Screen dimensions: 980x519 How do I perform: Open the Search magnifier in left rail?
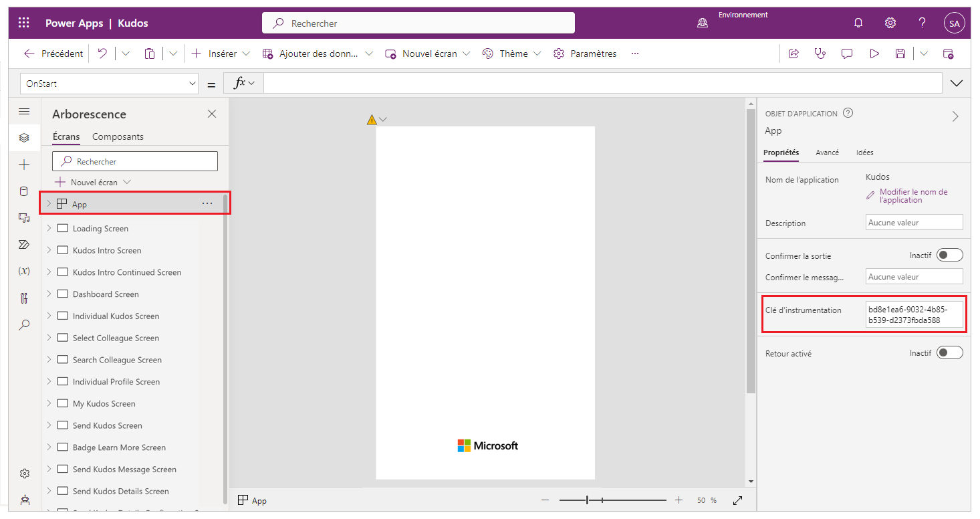point(24,325)
